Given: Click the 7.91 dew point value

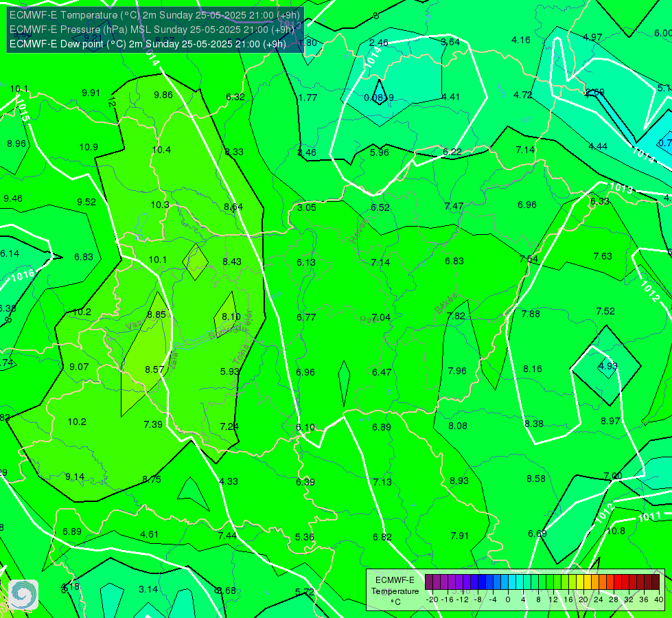Looking at the screenshot, I should click(x=460, y=536).
